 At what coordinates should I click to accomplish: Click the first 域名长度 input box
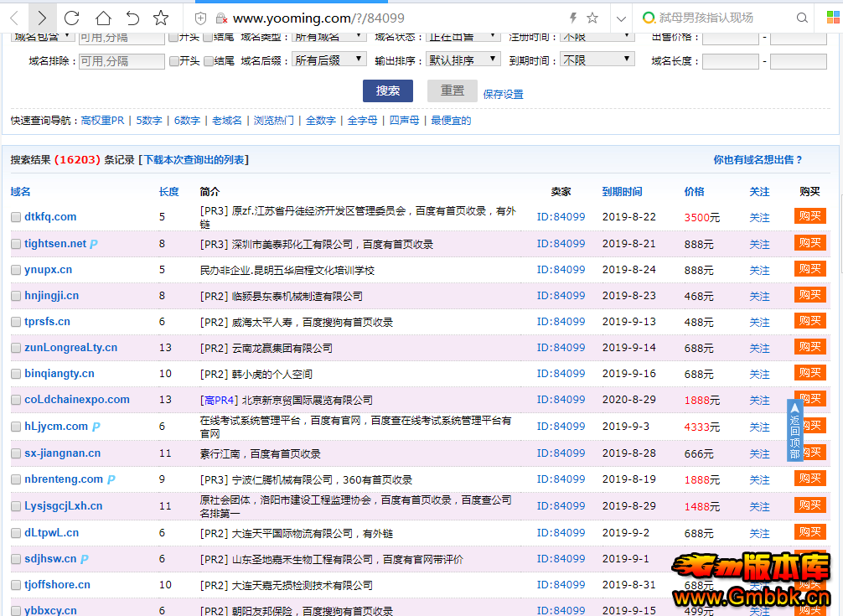731,61
